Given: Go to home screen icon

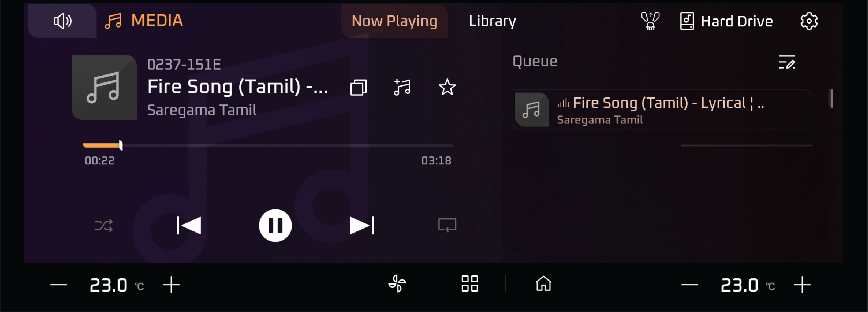Looking at the screenshot, I should click(543, 284).
